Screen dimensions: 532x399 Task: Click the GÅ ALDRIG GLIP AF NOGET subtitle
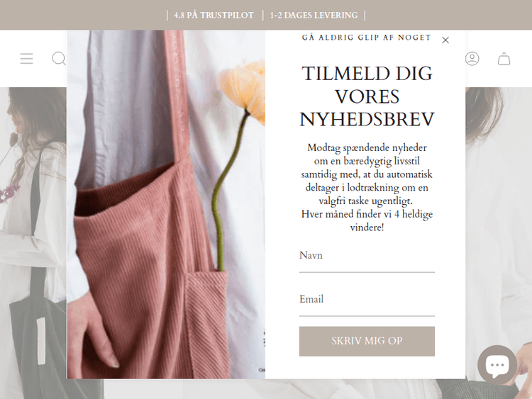367,38
